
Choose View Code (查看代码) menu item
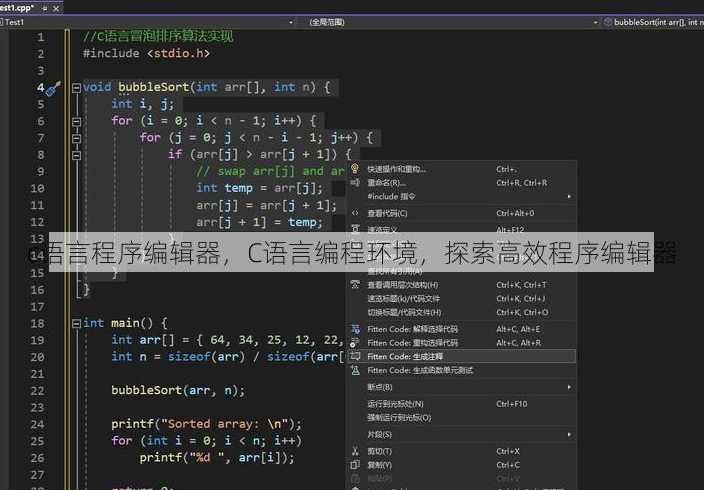click(x=461, y=213)
